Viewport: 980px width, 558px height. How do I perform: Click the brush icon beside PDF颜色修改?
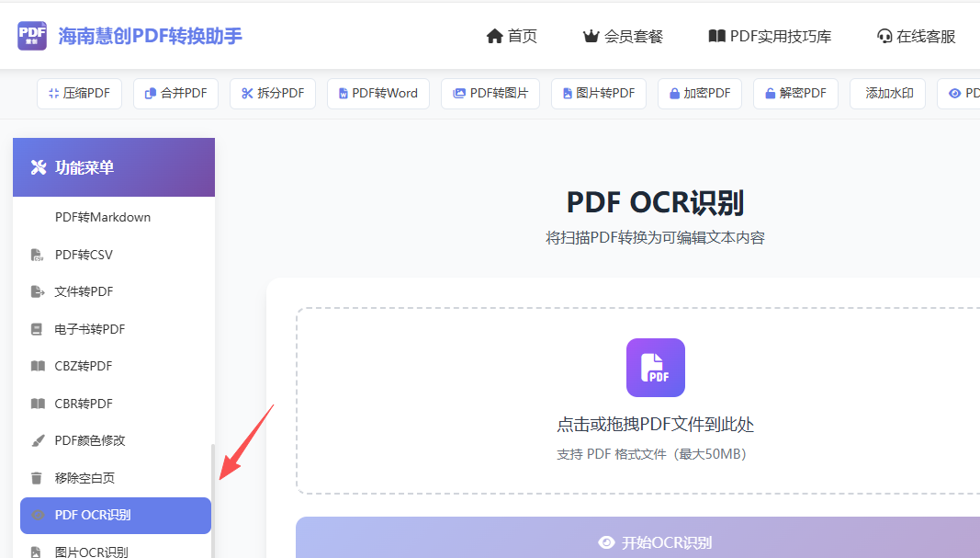tap(38, 440)
